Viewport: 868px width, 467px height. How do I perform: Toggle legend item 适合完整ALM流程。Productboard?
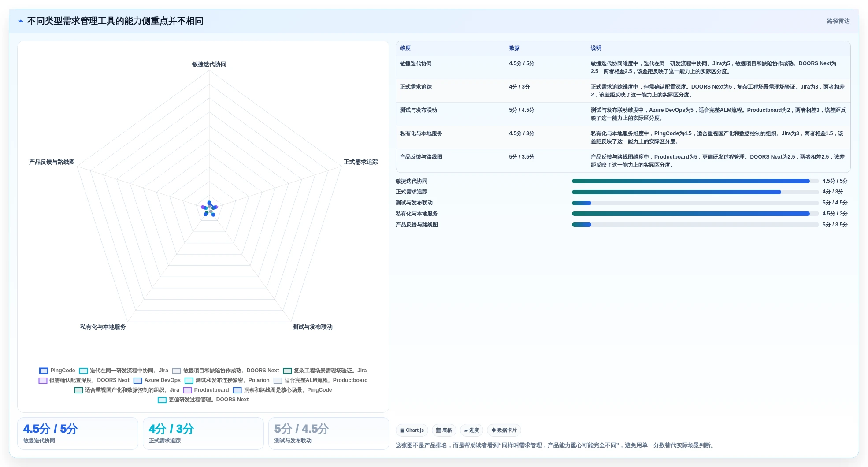tap(321, 381)
